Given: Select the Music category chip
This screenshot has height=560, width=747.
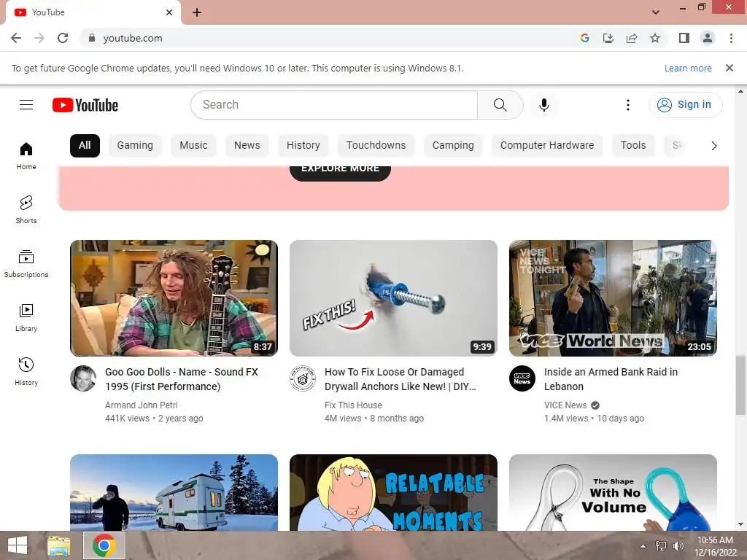Looking at the screenshot, I should coord(193,145).
